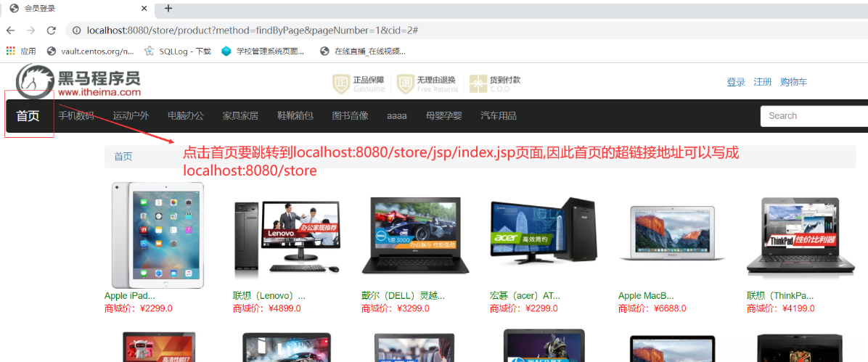Image resolution: width=868 pixels, height=362 pixels.
Task: Open the Apple MacBook product image
Action: coord(672,233)
